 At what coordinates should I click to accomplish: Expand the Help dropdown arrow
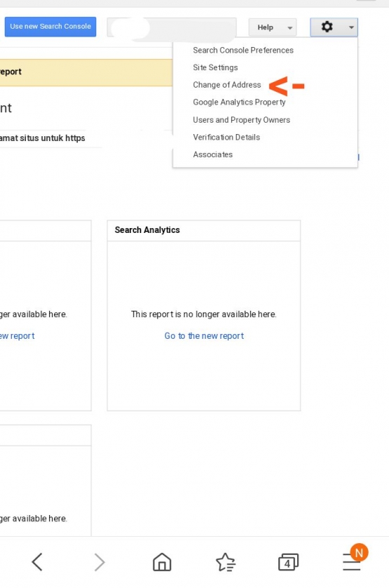click(x=289, y=28)
